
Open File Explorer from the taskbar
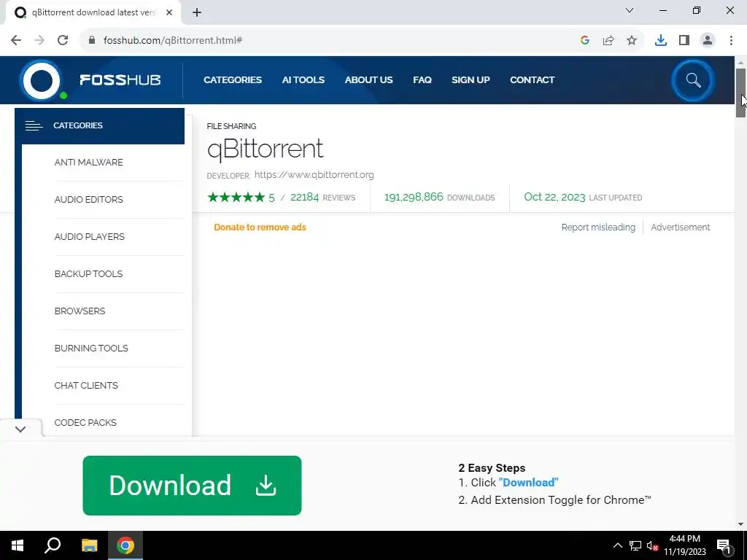[x=89, y=545]
